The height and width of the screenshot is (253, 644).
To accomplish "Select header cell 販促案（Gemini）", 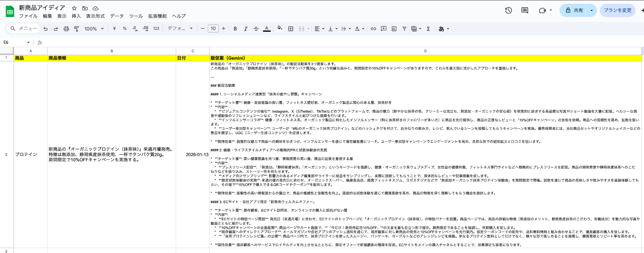I will pos(425,58).
